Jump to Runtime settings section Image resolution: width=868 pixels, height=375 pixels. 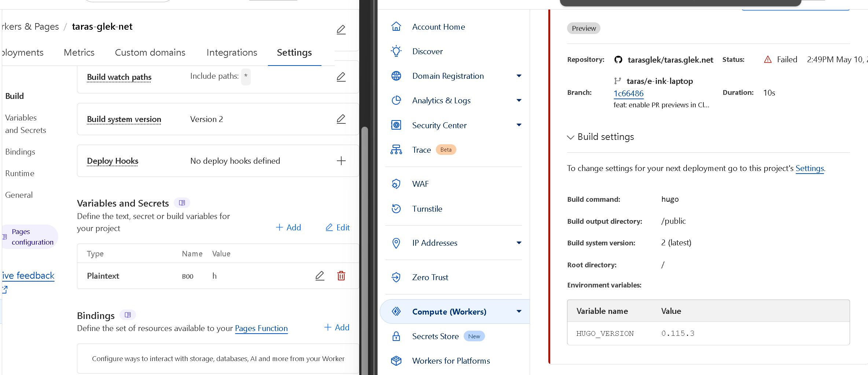[20, 173]
